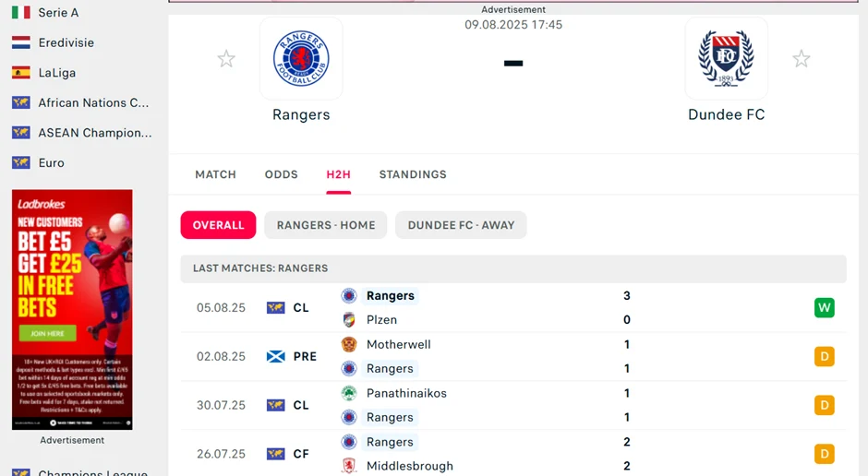This screenshot has width=868, height=476.
Task: Open African Nations Championship league link
Action: pyautogui.click(x=92, y=102)
